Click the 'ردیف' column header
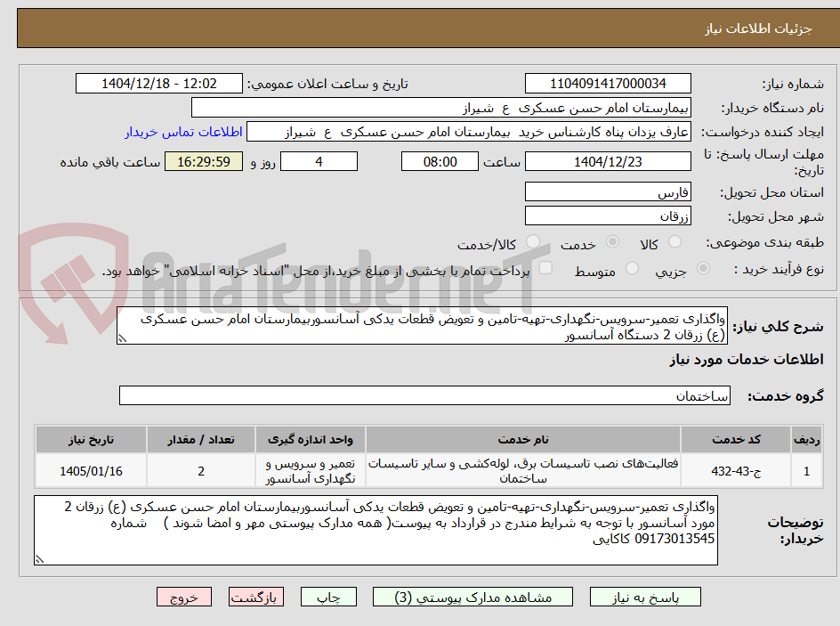 807,440
